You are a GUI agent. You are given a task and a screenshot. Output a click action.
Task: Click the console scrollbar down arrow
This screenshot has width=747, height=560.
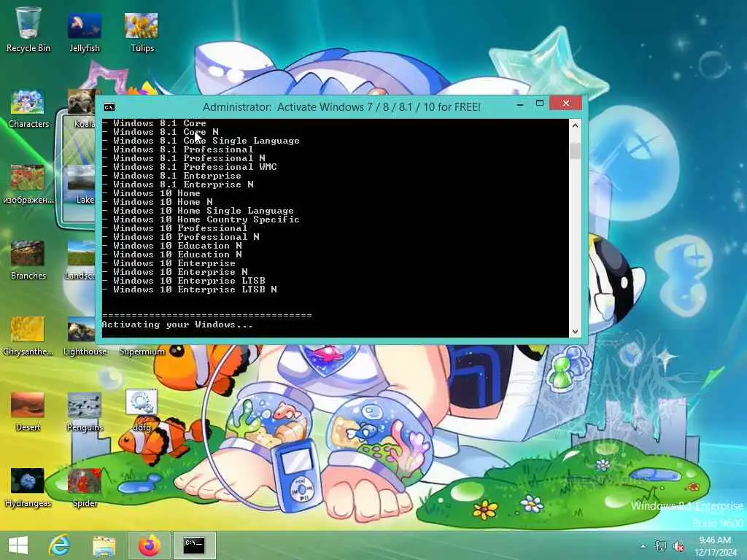(575, 332)
